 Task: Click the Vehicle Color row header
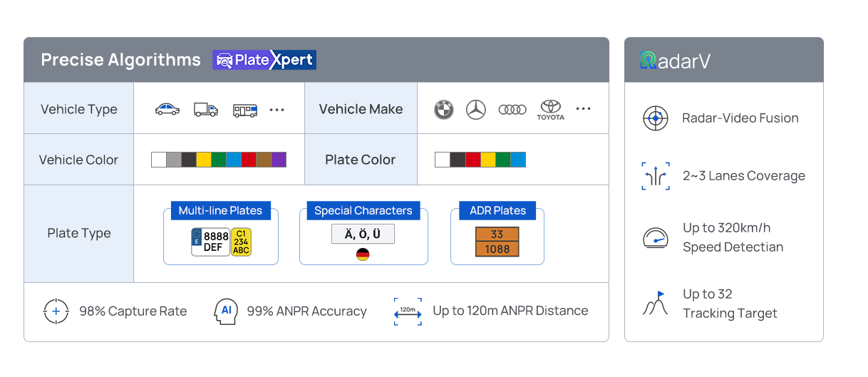[79, 160]
